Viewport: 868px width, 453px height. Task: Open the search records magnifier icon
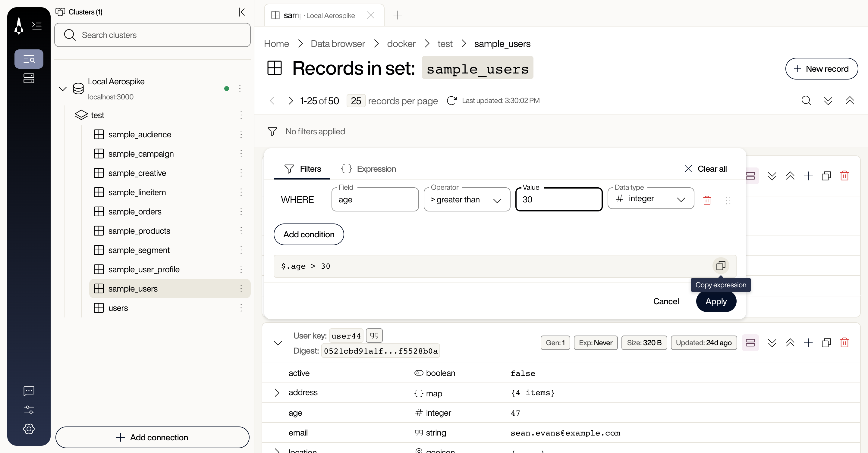[x=806, y=101]
